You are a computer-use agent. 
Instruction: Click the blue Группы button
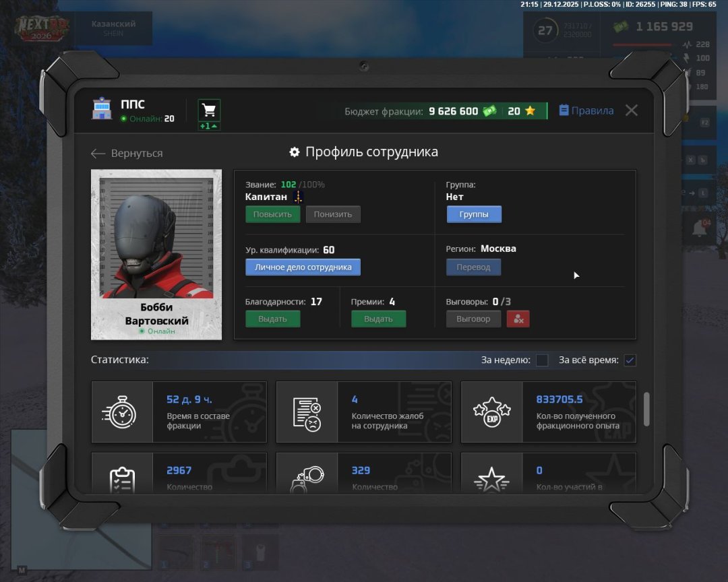(474, 214)
